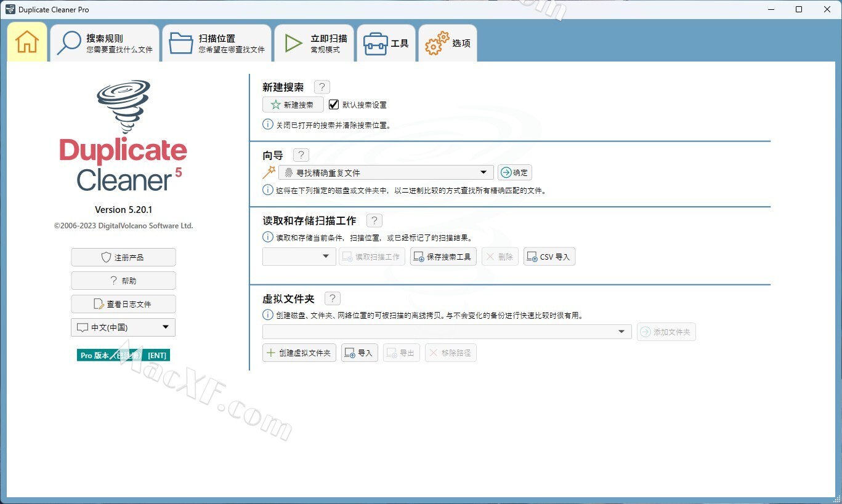Viewport: 842px width, 504px height.
Task: Open the 扫描位置 tab
Action: (217, 43)
